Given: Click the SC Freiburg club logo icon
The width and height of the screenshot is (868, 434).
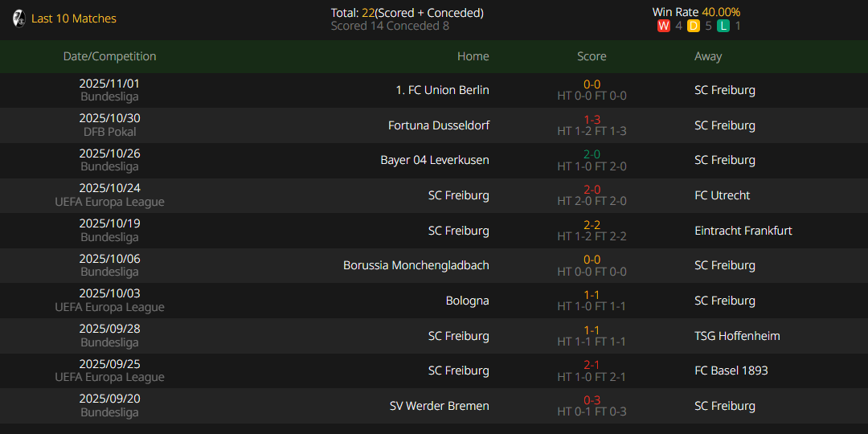Looking at the screenshot, I should pos(19,18).
